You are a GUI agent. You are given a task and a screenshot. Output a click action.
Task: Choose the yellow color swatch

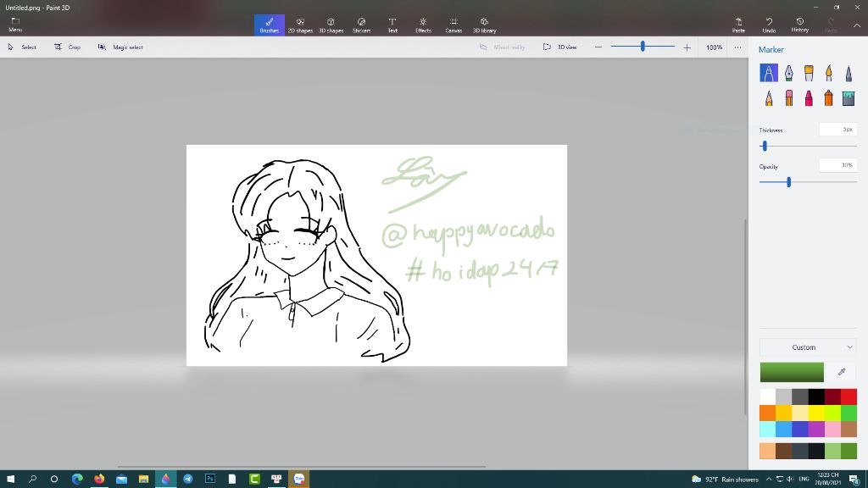tap(816, 413)
